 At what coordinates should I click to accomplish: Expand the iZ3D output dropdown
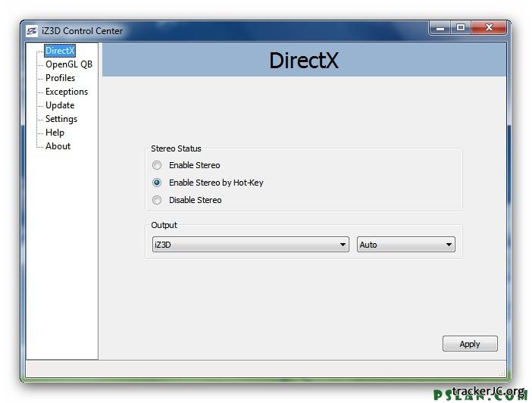[249, 245]
